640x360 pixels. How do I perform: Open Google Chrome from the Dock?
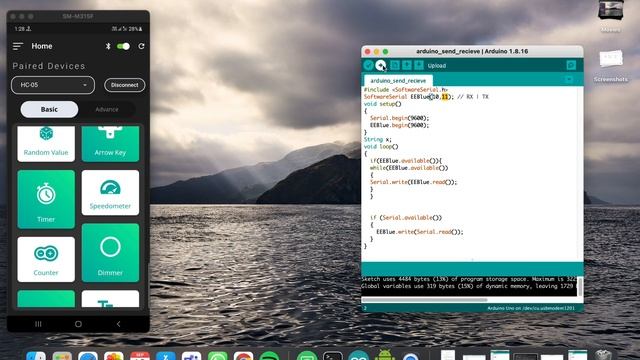[243, 356]
